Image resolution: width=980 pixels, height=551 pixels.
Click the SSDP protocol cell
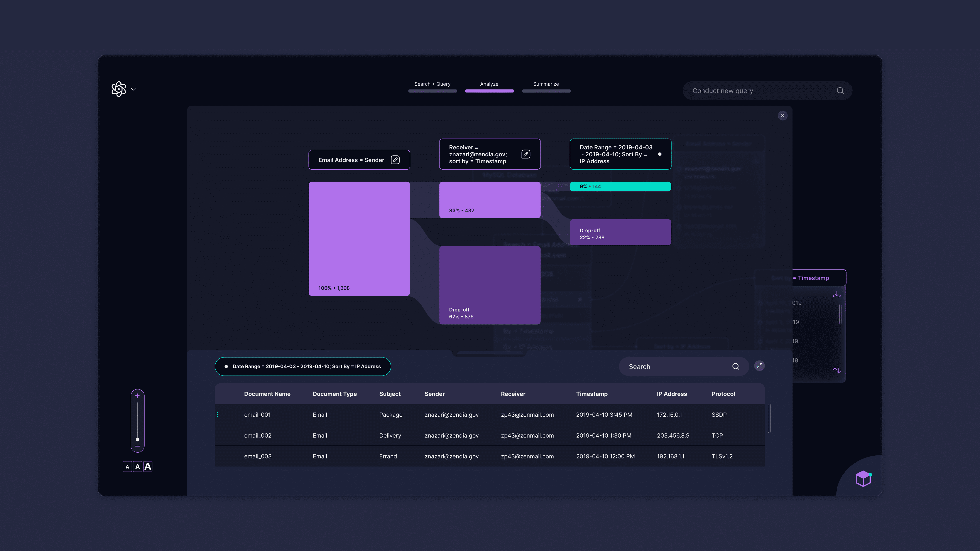719,415
